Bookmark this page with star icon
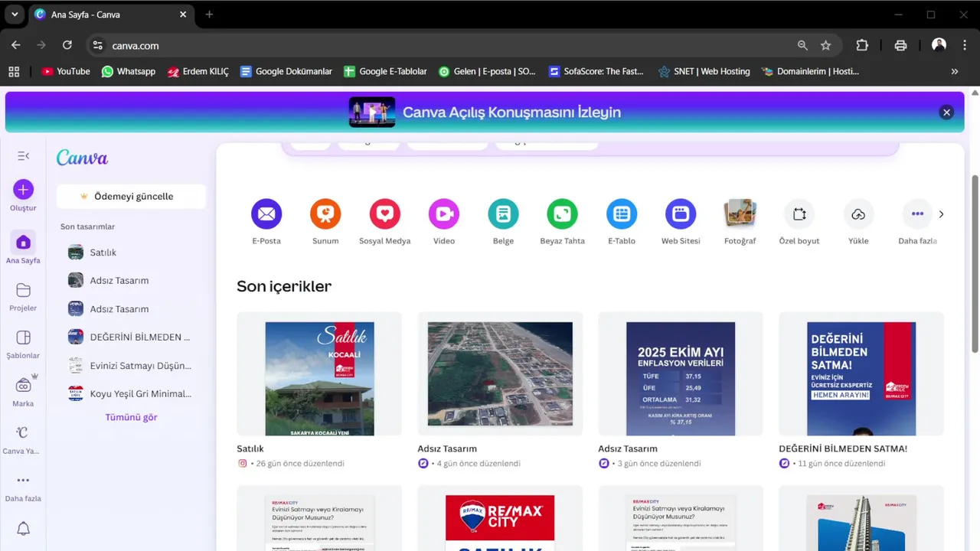 pos(825,45)
